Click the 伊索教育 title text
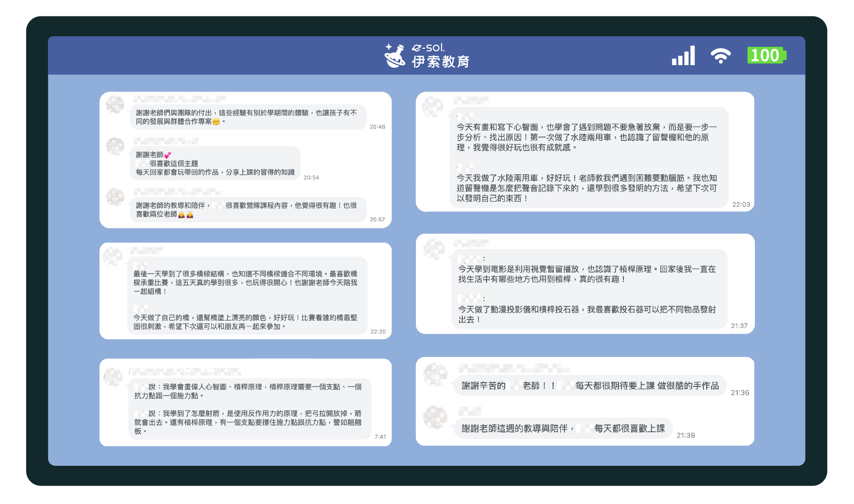854x504 pixels. click(x=440, y=62)
